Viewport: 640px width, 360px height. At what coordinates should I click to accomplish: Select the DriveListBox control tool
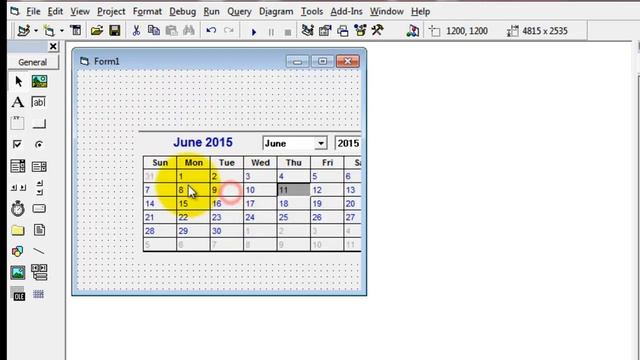coord(39,209)
